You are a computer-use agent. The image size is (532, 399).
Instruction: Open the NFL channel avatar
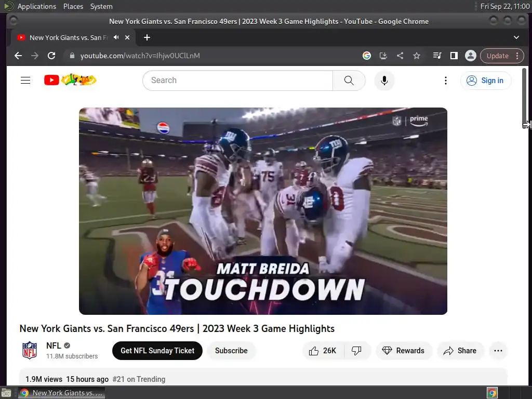(x=30, y=350)
